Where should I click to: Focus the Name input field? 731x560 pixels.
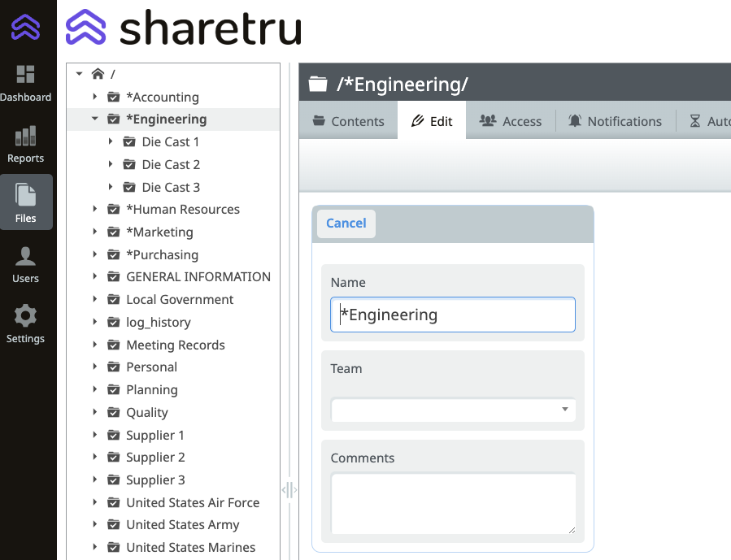point(453,315)
